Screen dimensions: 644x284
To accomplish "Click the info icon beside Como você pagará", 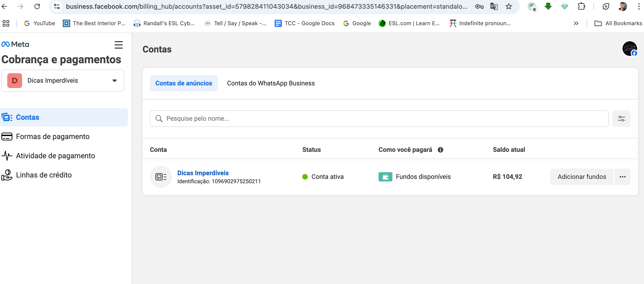I will pos(440,150).
